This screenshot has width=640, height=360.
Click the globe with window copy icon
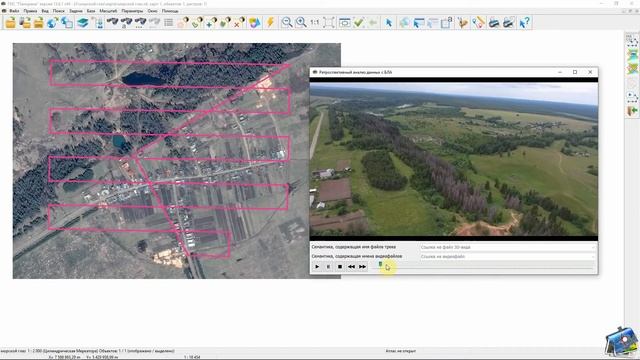point(67,22)
